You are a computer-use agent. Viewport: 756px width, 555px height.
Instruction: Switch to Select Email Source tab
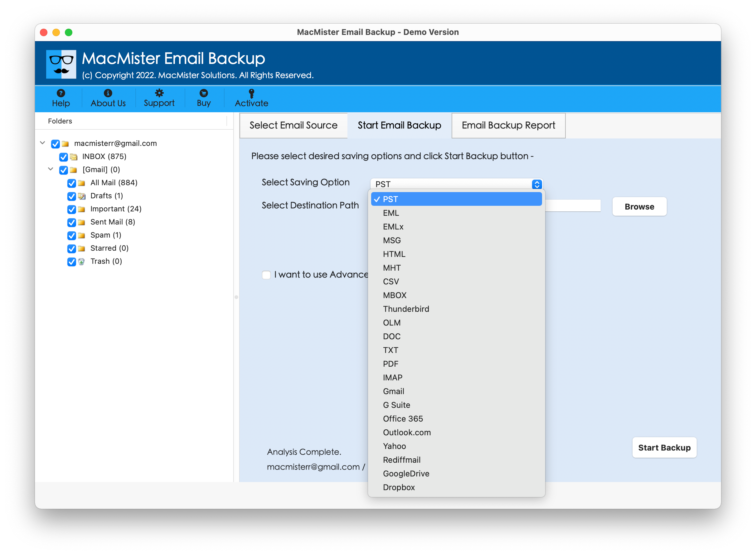point(292,125)
